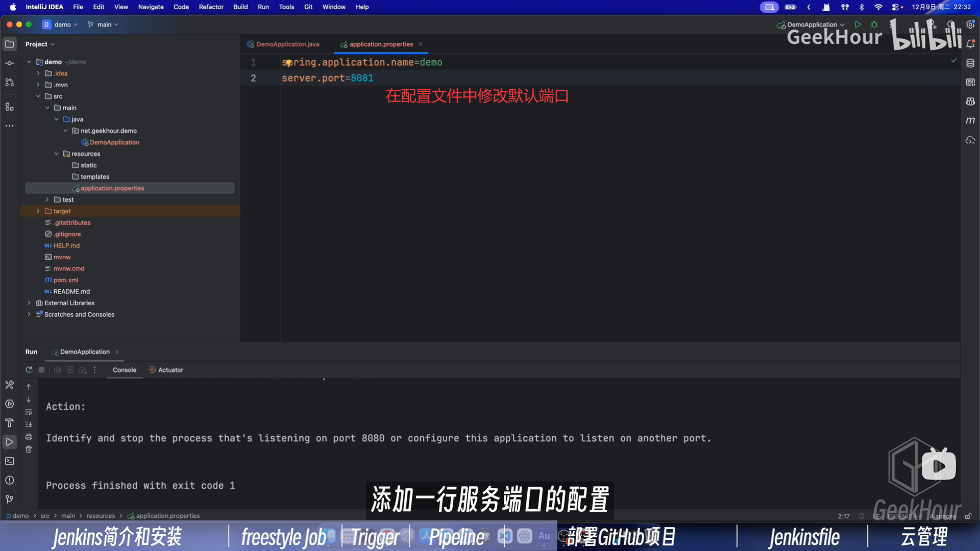Open the Database tool window icon
980x551 pixels.
tap(970, 63)
